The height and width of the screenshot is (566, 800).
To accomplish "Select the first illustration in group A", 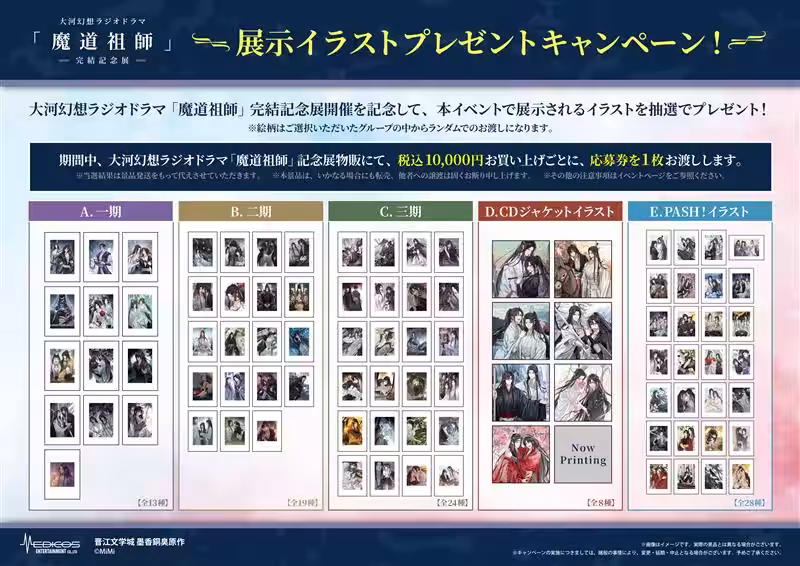I will (61, 258).
